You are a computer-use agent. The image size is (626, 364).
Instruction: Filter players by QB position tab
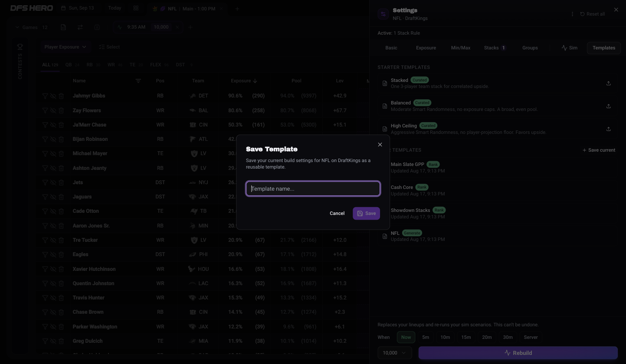[72, 65]
